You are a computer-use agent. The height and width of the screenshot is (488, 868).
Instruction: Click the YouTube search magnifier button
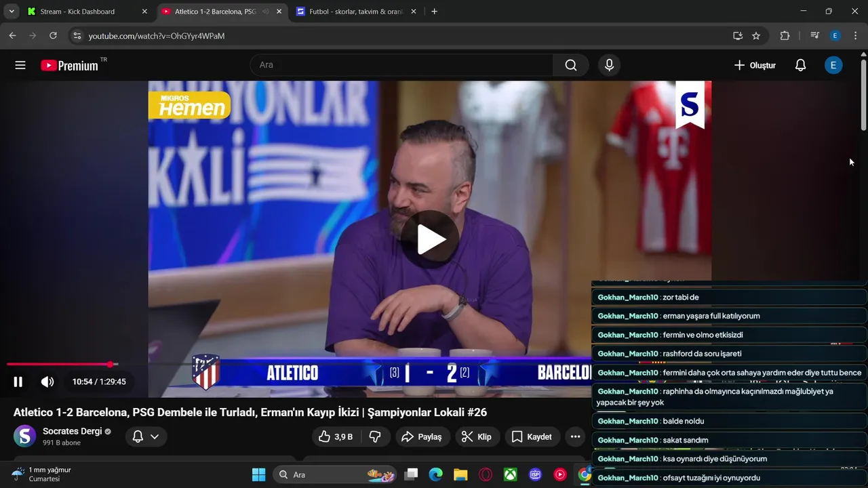pos(571,65)
